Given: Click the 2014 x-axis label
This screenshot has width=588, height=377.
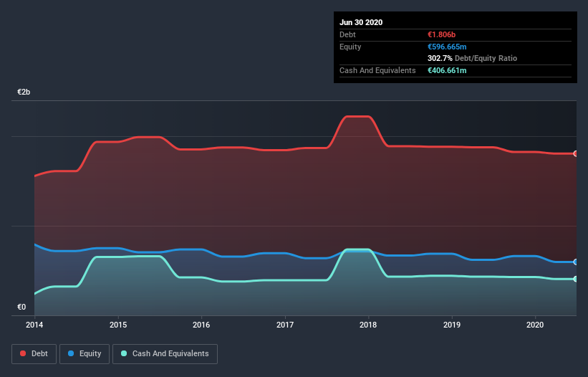Looking at the screenshot, I should point(34,325).
